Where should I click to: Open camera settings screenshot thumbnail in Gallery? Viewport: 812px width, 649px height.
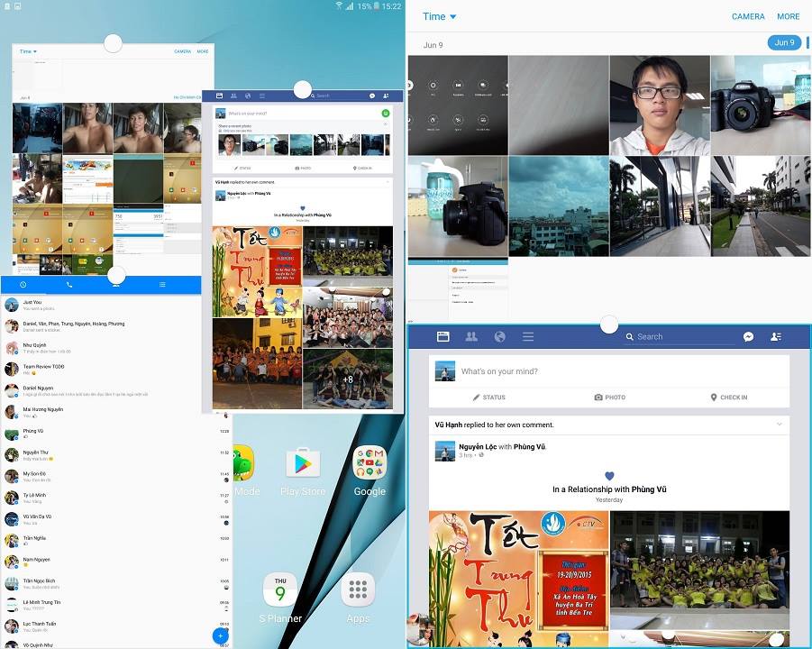458,105
